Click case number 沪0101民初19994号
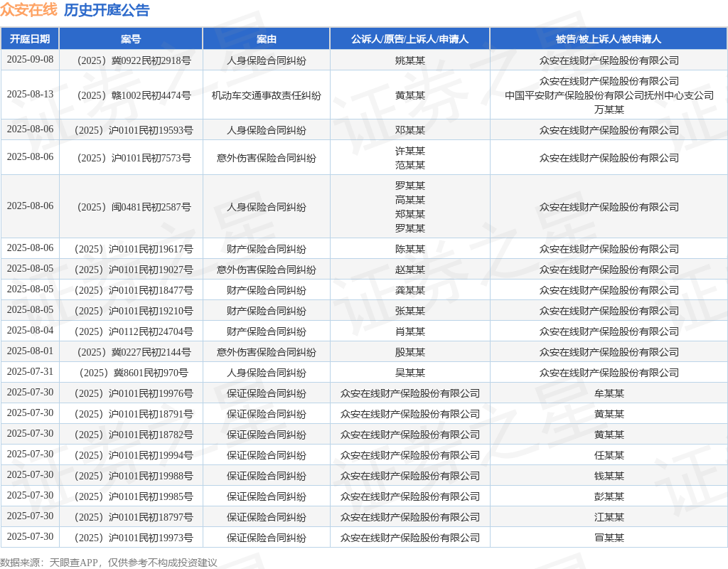Viewport: 728px width, 569px height. [134, 455]
